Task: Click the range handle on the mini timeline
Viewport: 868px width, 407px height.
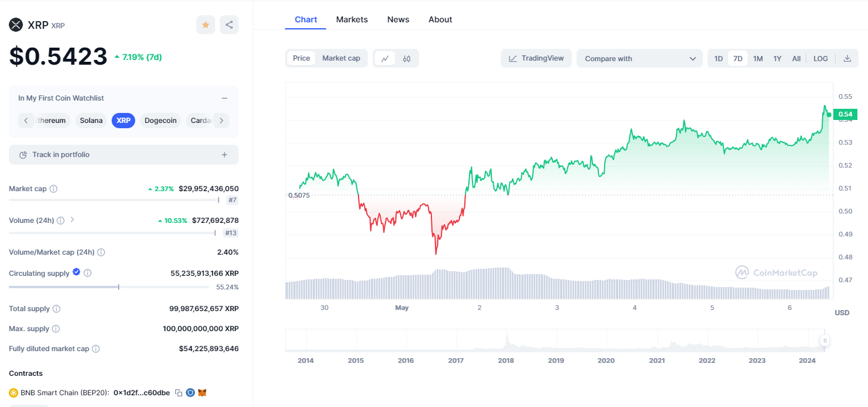Action: click(825, 341)
